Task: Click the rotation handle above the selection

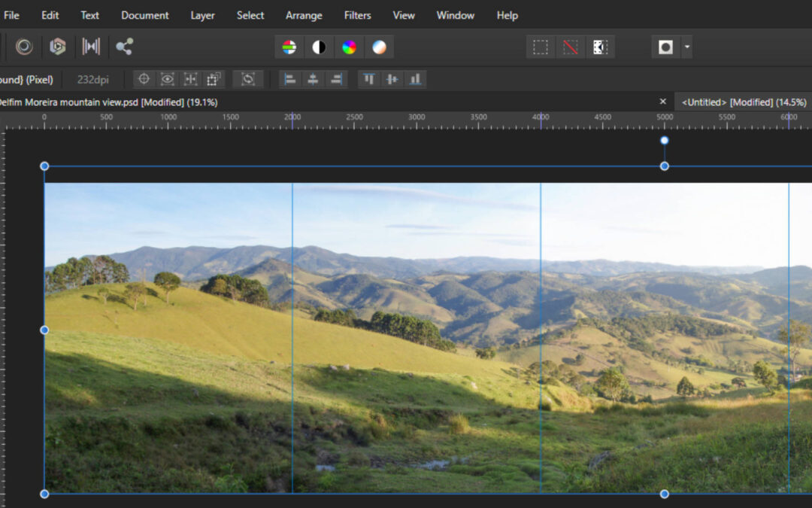Action: point(664,141)
